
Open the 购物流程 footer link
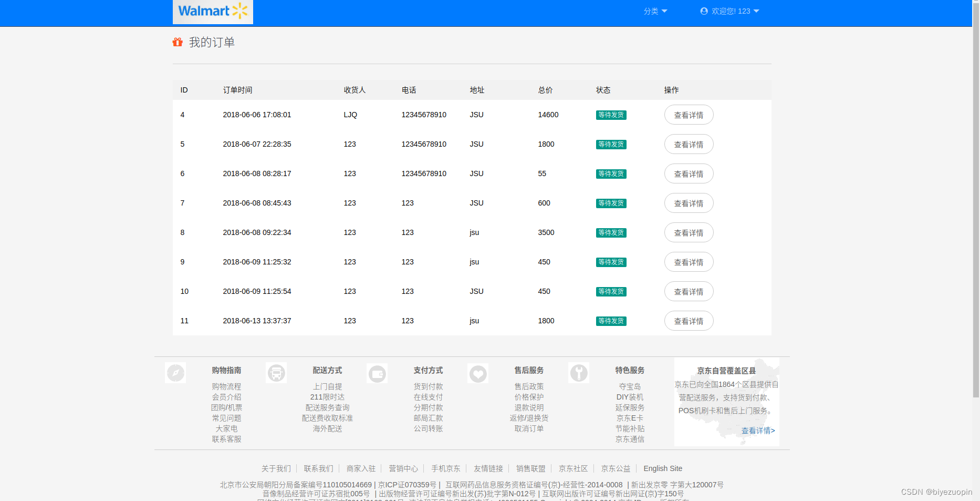(226, 386)
